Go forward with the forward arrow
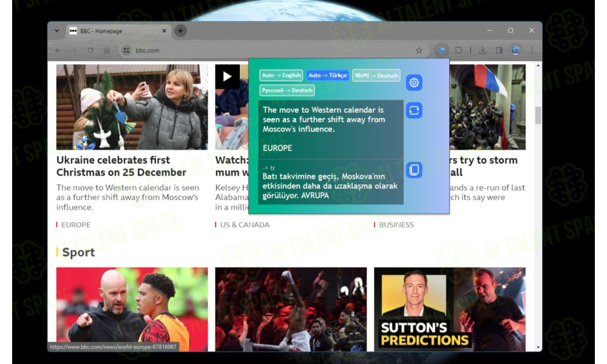This screenshot has height=364, width=607. pos(74,50)
